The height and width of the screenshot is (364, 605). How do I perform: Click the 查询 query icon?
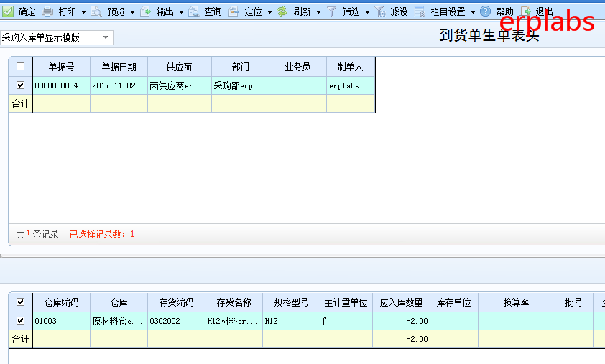click(194, 11)
